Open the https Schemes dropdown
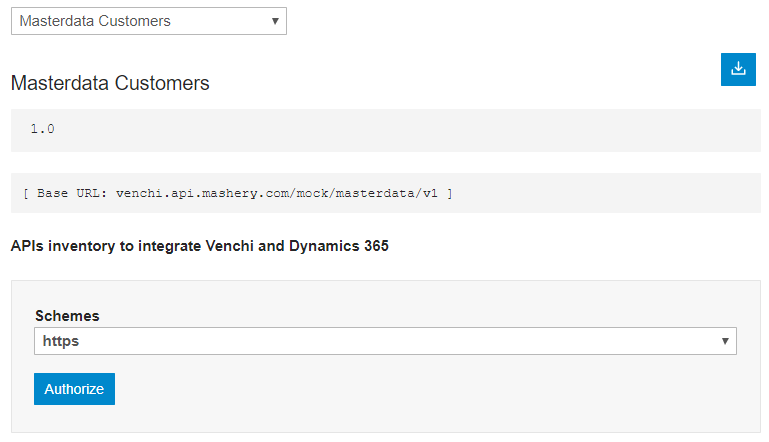 (x=385, y=341)
